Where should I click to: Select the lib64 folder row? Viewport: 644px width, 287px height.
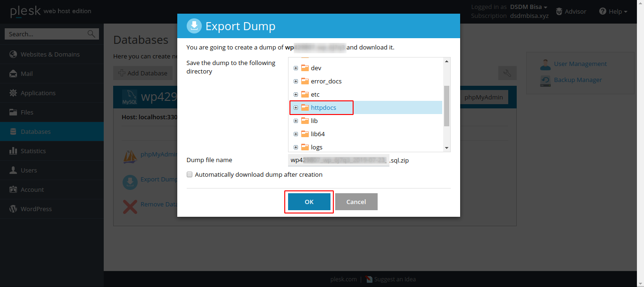(366, 134)
